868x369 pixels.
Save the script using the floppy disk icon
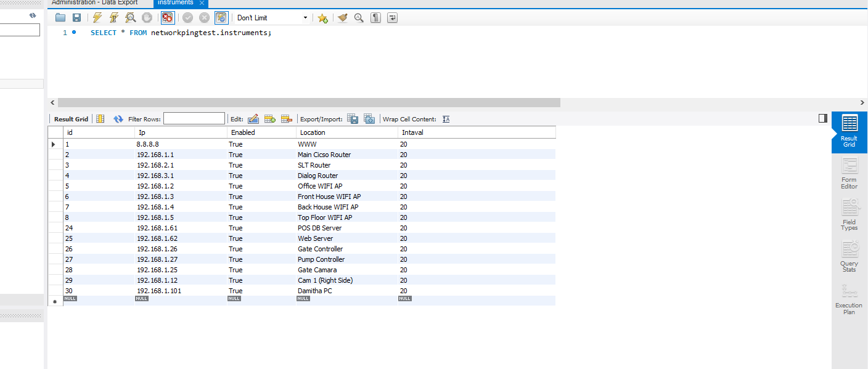(76, 18)
